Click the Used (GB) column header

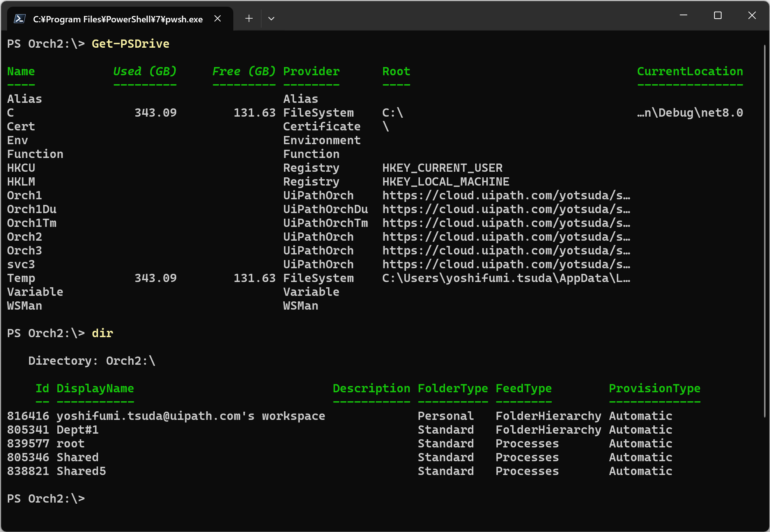[x=145, y=71]
